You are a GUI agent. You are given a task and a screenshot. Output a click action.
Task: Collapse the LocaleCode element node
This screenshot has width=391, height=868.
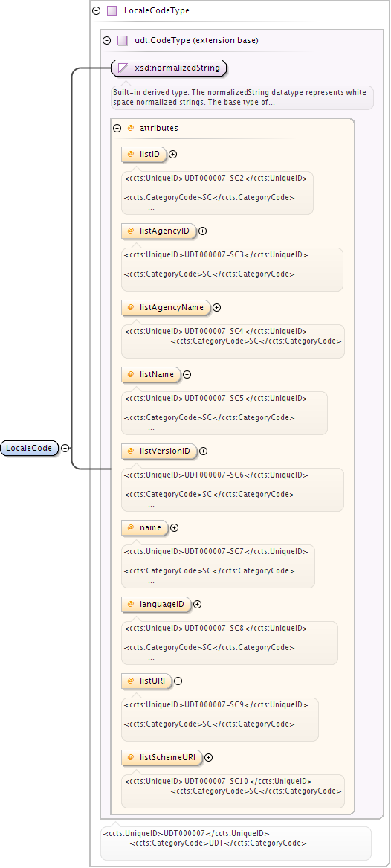65,448
